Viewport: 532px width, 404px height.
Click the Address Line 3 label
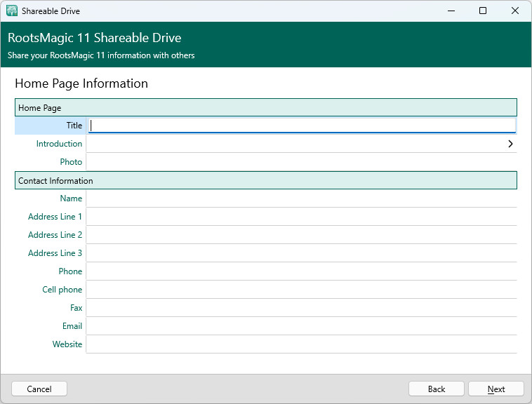pyautogui.click(x=55, y=253)
